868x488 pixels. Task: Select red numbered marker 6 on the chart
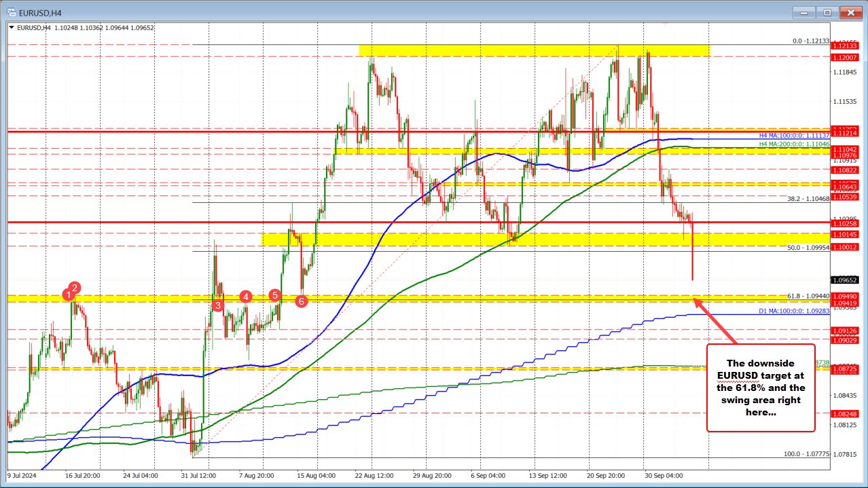(x=300, y=301)
